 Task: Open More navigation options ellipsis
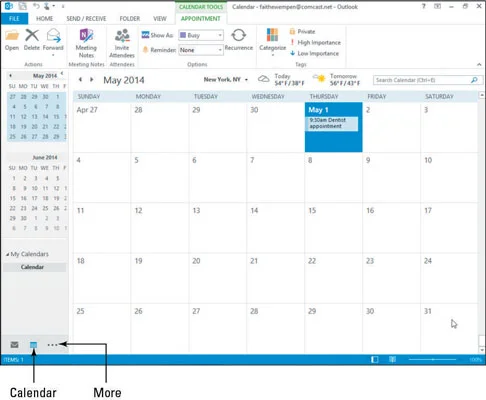(52, 345)
